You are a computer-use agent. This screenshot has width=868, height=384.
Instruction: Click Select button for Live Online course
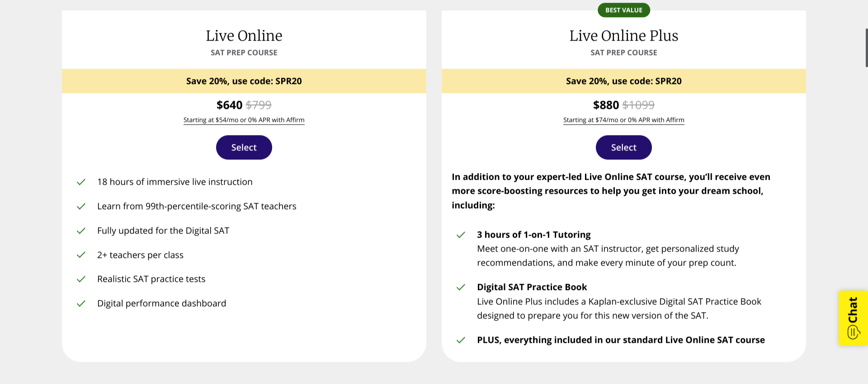(244, 147)
